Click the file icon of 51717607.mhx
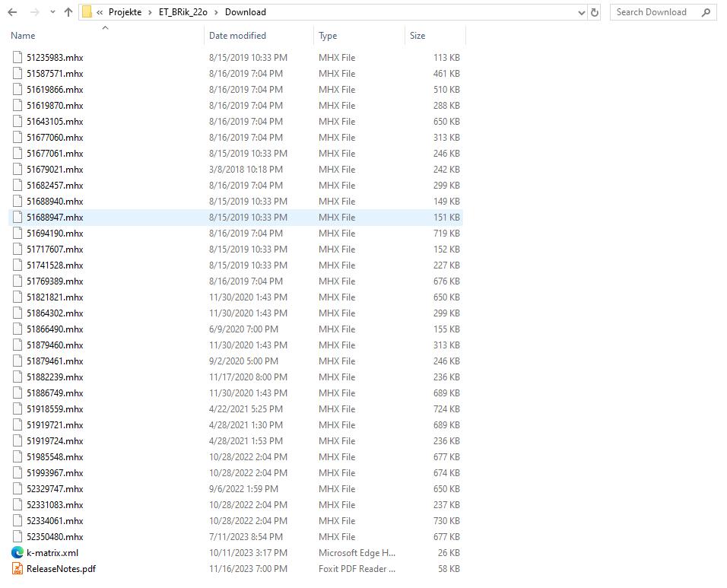This screenshot has height=588, width=727. pyautogui.click(x=17, y=249)
